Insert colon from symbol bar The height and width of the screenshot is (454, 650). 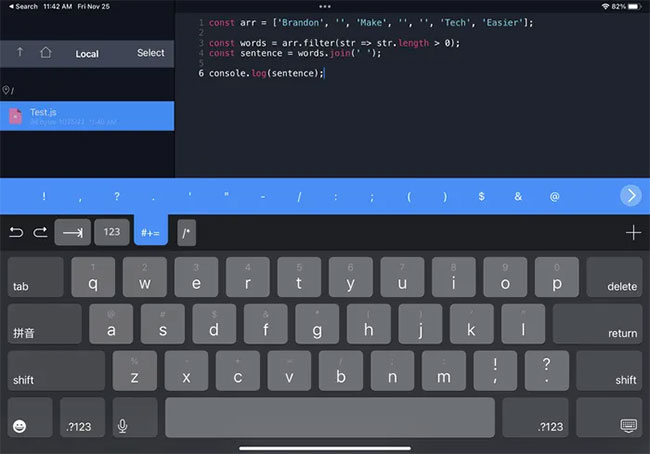tap(335, 197)
